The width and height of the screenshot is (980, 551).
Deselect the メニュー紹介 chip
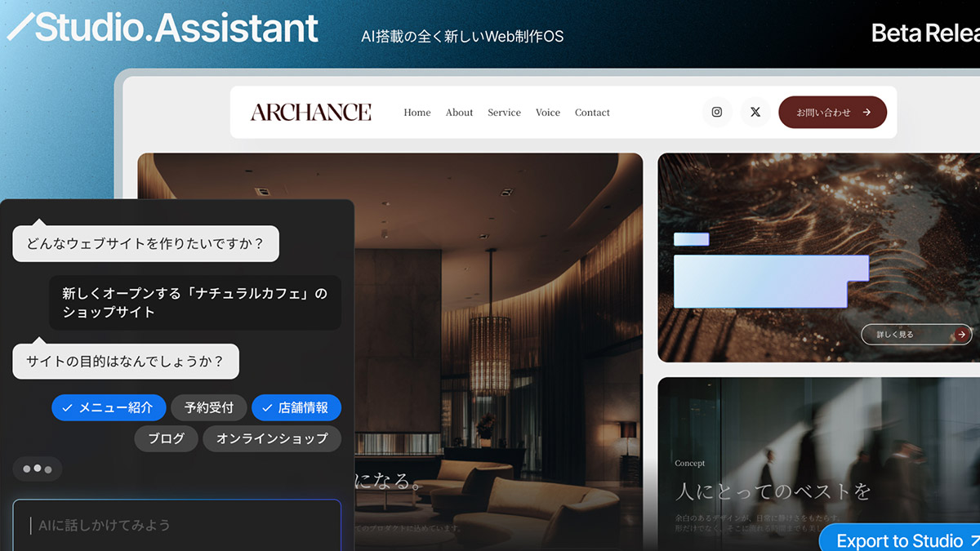109,407
